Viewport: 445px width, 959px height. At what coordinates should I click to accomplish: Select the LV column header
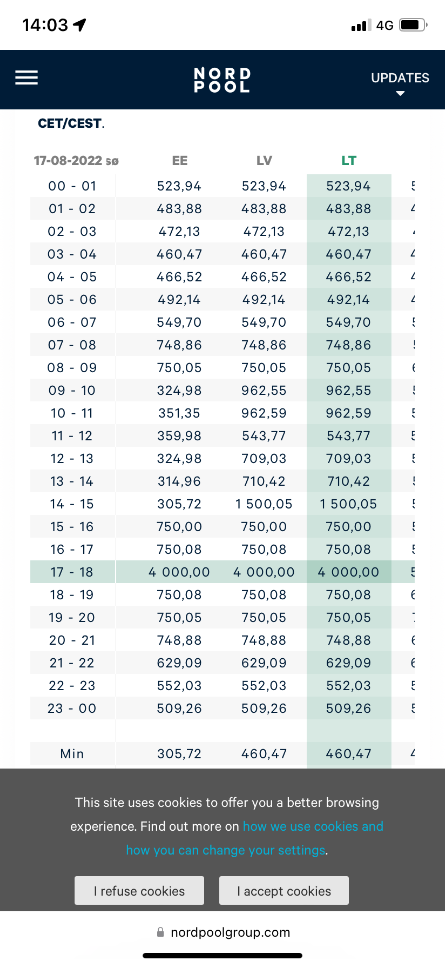(x=264, y=161)
